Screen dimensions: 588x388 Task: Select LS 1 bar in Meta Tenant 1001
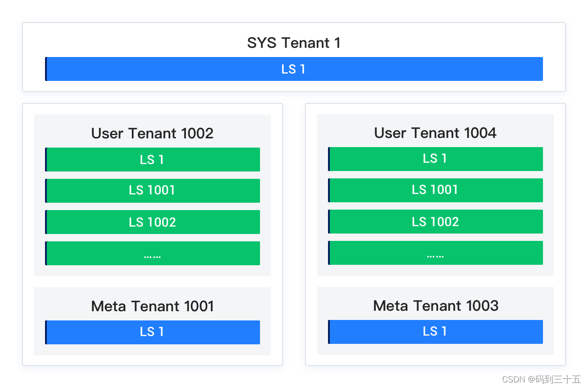(153, 332)
